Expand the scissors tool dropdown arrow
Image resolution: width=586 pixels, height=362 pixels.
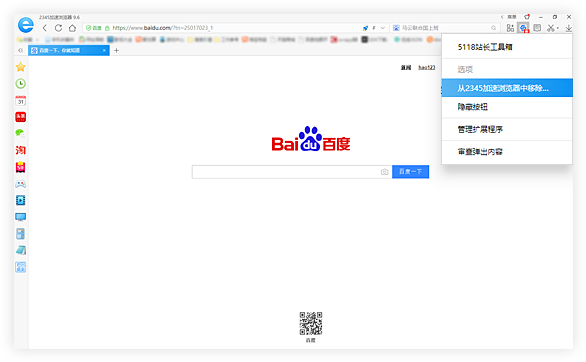558,28
